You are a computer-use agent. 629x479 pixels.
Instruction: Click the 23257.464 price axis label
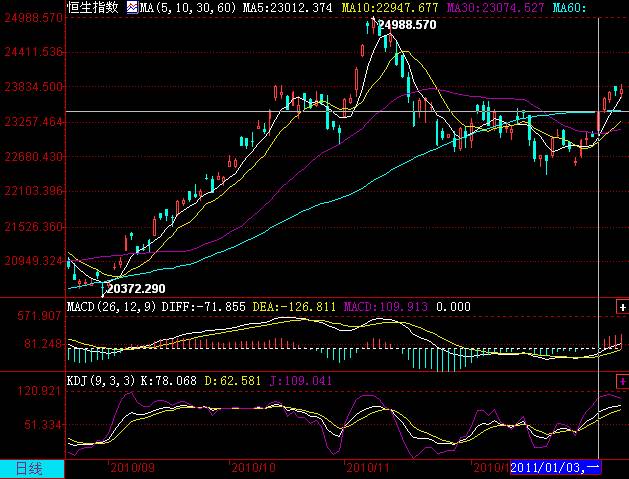tap(34, 122)
